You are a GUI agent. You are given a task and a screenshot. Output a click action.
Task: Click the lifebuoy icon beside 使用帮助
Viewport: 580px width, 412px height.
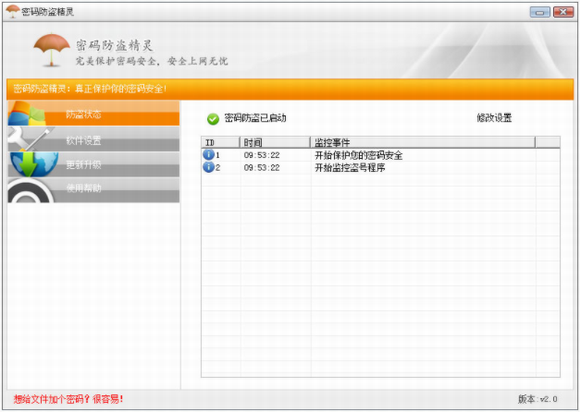pyautogui.click(x=30, y=190)
